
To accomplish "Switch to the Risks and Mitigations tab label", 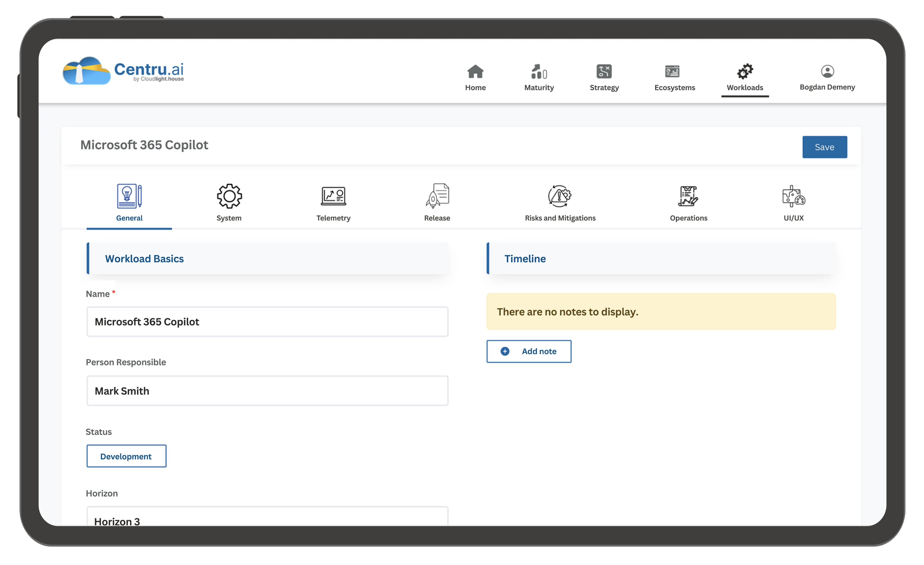I will [x=560, y=218].
